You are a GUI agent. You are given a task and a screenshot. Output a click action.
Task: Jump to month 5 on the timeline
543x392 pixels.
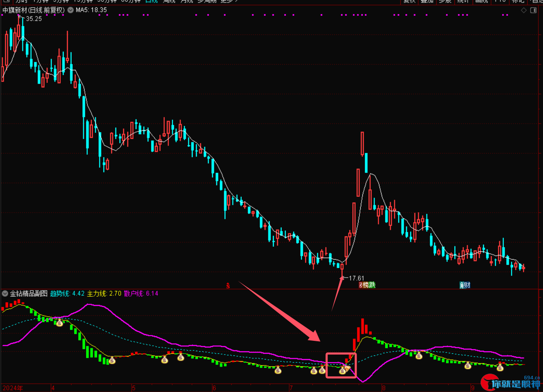134,388
